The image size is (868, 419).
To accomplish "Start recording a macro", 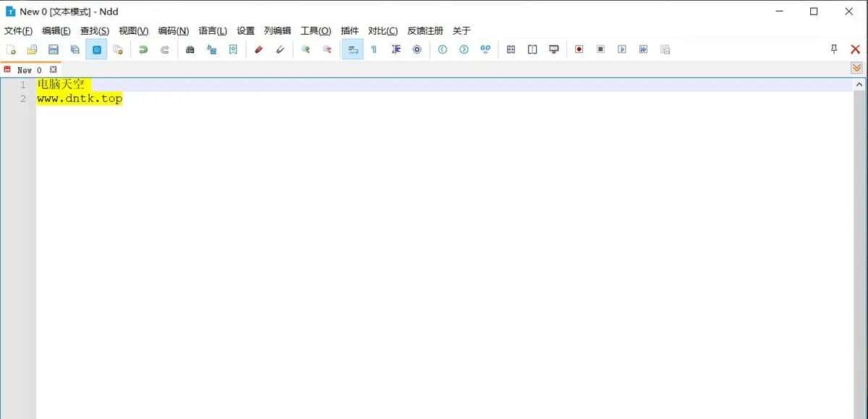I will click(579, 49).
